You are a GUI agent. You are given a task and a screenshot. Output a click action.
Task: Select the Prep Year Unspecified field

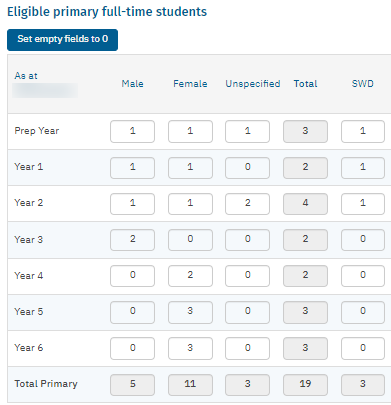[247, 131]
